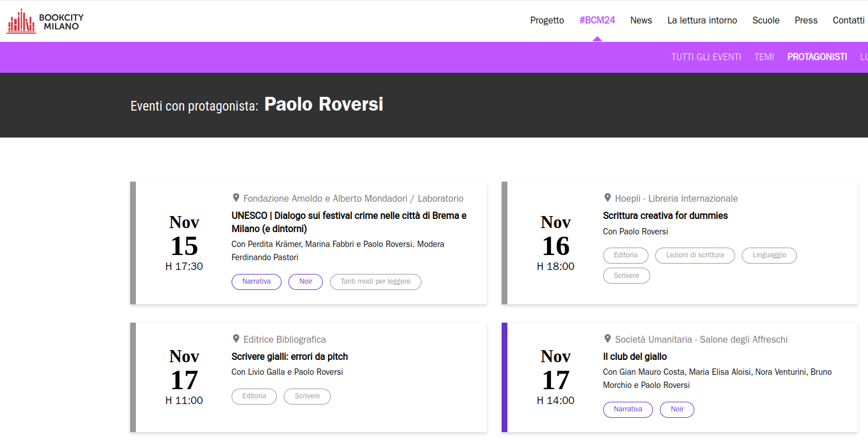Click location pin beside Società Umanitaria
Screen dimensions: 868x443
(607, 339)
